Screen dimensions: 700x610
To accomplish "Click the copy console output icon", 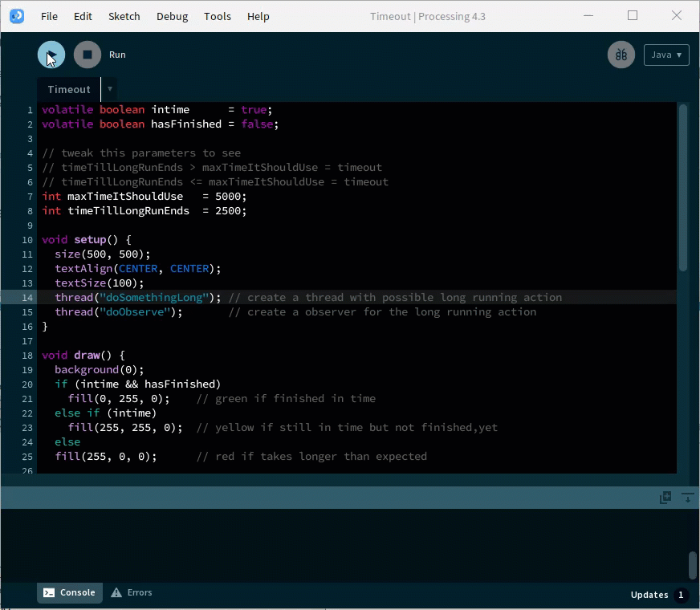I will tap(665, 497).
